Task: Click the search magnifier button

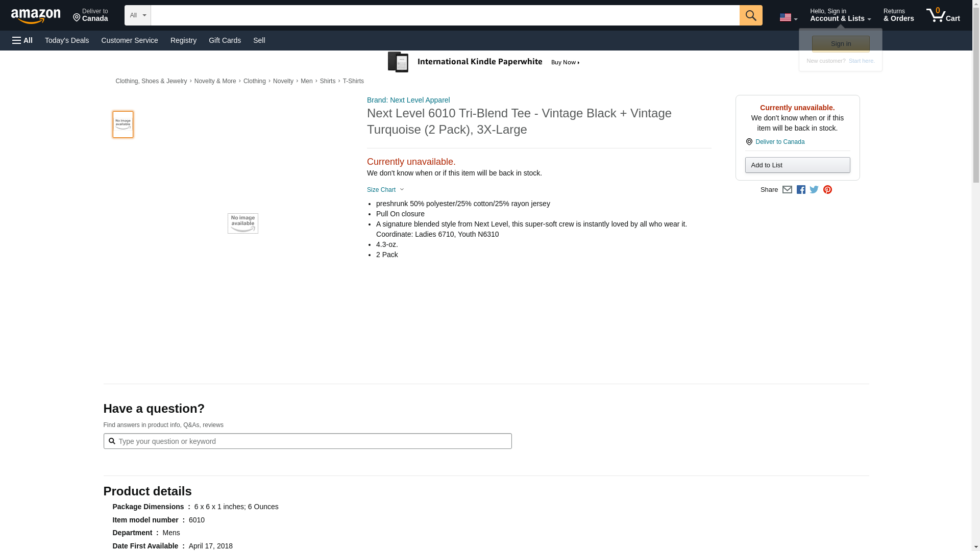Action: [x=750, y=15]
